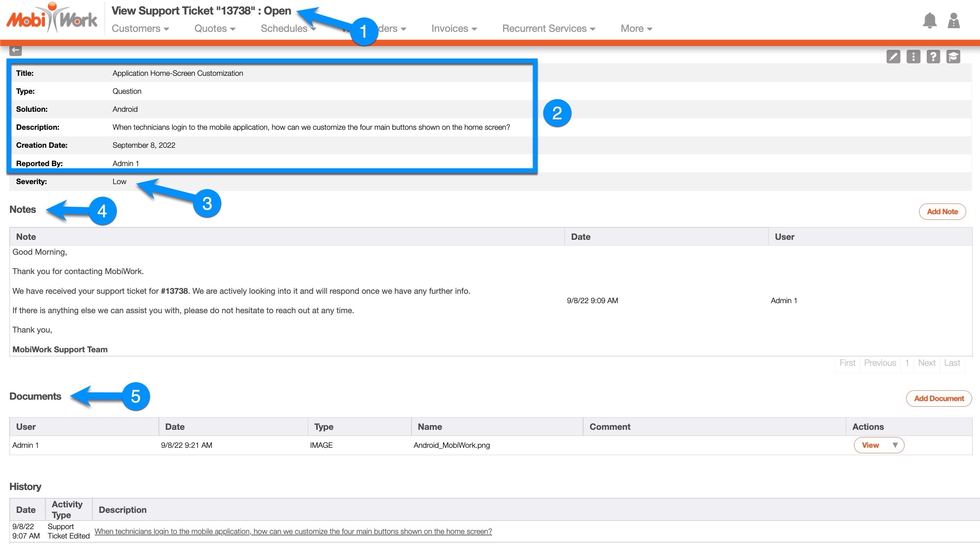Go to Next notes page
The width and height of the screenshot is (980, 544).
926,363
